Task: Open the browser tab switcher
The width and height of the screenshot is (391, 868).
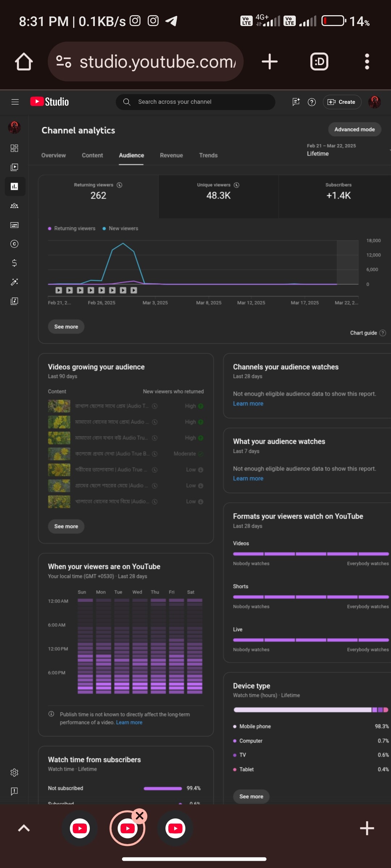Action: (x=319, y=61)
